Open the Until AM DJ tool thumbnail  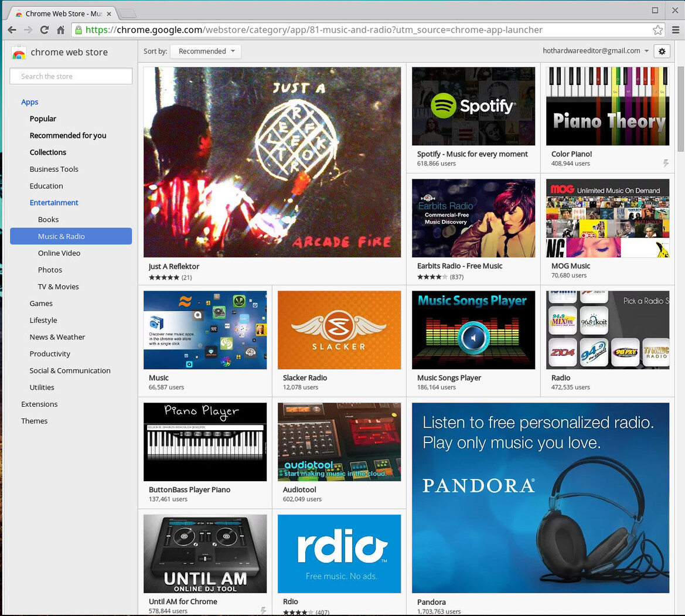(205, 553)
